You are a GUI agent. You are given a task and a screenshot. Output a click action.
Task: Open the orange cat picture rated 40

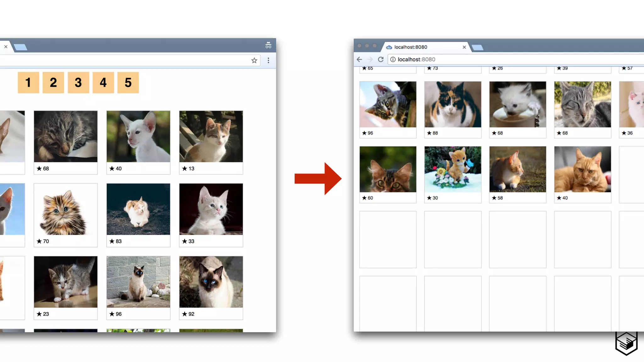click(x=582, y=169)
